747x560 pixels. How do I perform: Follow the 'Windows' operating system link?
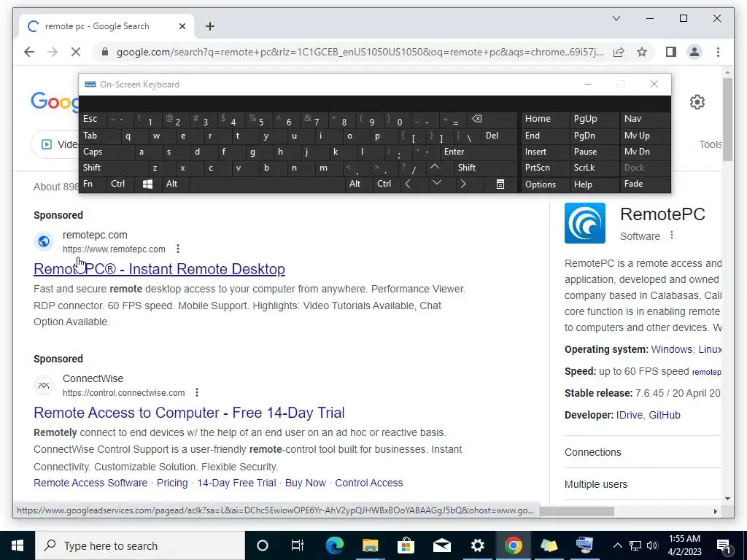pos(672,349)
